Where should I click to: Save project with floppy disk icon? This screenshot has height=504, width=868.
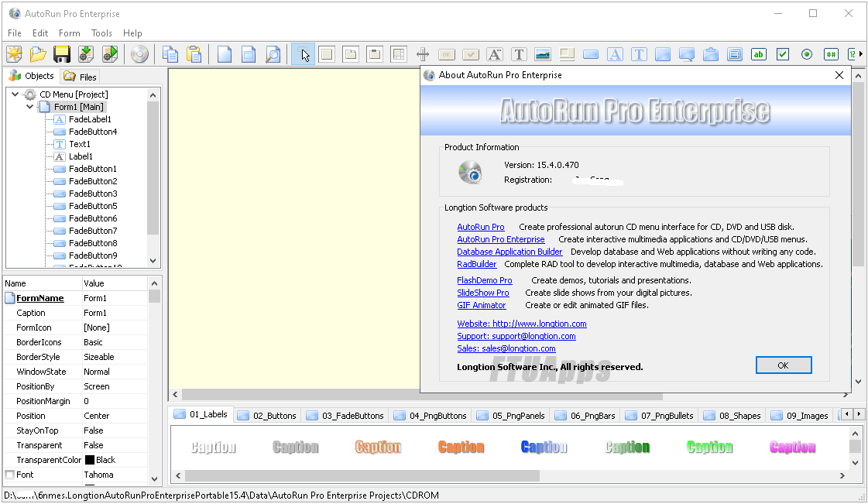tap(62, 54)
